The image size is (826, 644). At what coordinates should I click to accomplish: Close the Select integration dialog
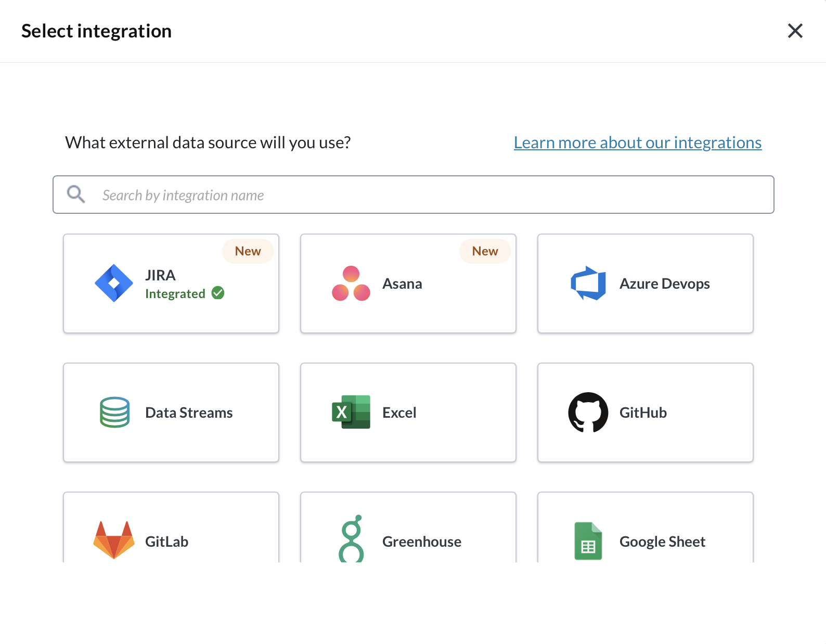click(x=795, y=31)
